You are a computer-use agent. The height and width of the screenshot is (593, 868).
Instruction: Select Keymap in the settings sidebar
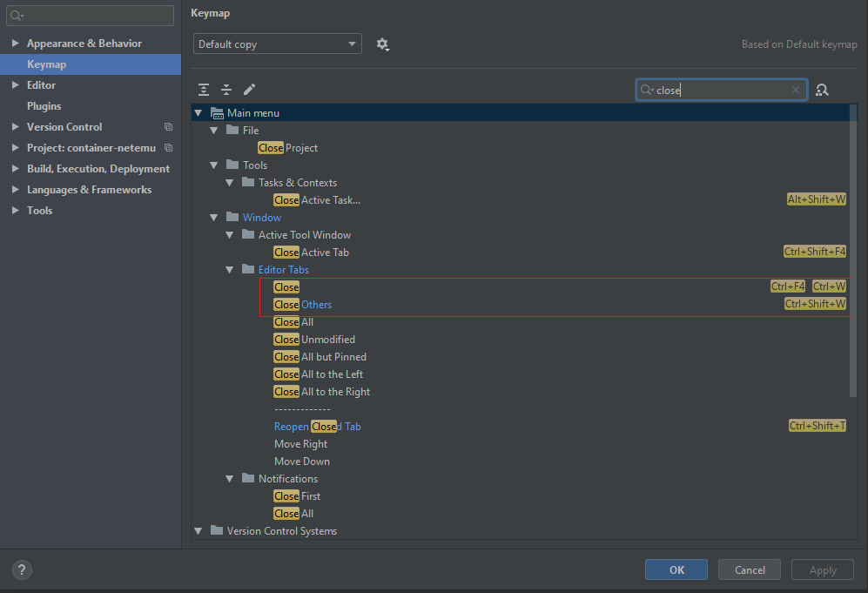click(46, 64)
